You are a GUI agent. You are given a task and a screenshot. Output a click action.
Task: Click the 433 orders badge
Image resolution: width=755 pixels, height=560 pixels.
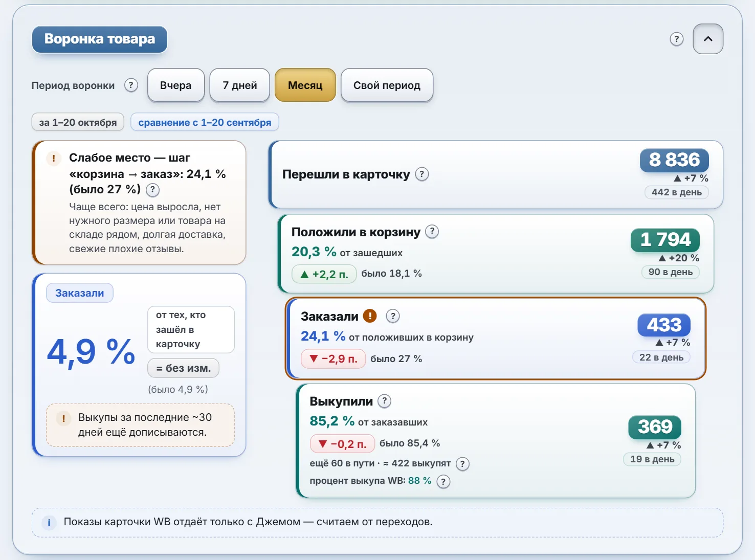coord(664,325)
